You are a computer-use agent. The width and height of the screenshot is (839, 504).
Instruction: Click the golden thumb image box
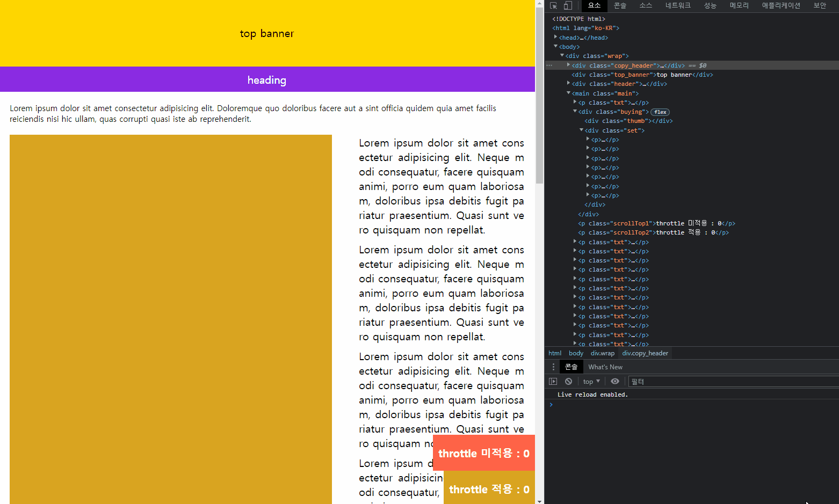[x=171, y=319]
